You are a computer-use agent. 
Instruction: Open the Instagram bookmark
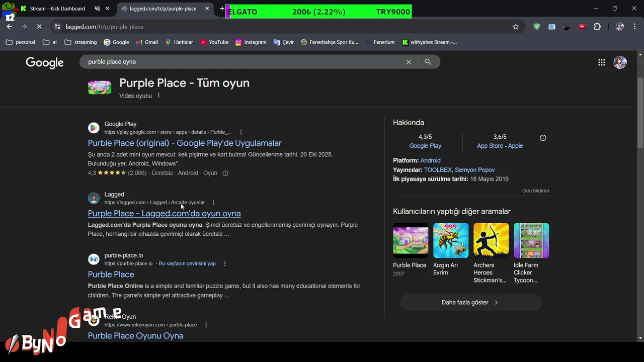[x=251, y=42]
